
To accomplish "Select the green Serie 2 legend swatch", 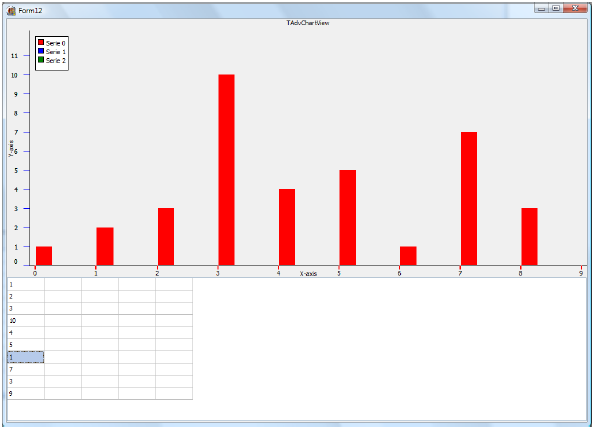I will pyautogui.click(x=41, y=60).
